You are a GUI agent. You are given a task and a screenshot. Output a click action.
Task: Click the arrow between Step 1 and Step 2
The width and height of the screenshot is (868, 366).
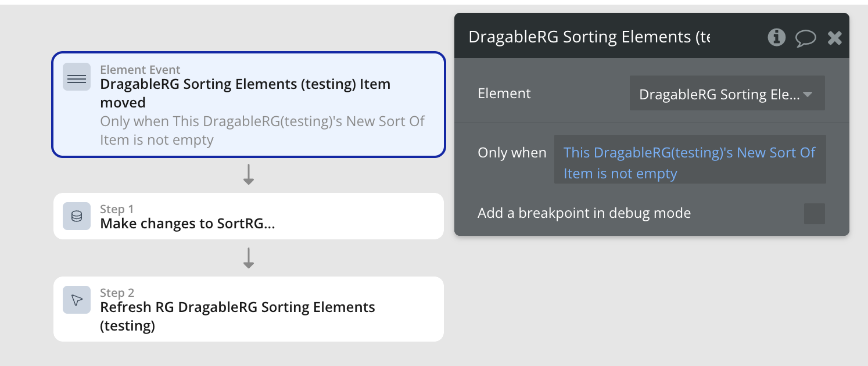coord(249,258)
